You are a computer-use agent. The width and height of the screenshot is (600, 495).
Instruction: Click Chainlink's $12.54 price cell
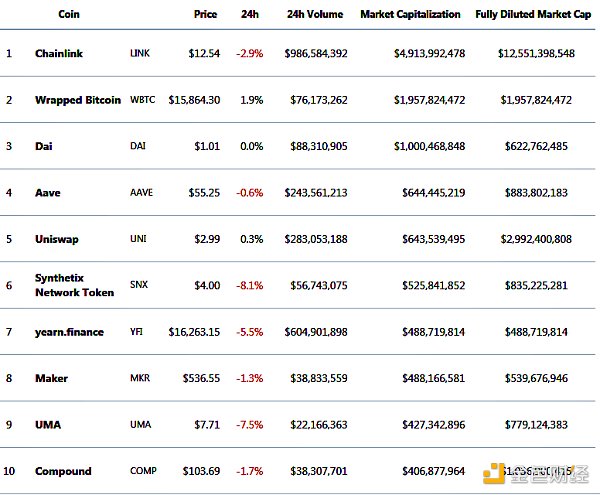coord(204,53)
